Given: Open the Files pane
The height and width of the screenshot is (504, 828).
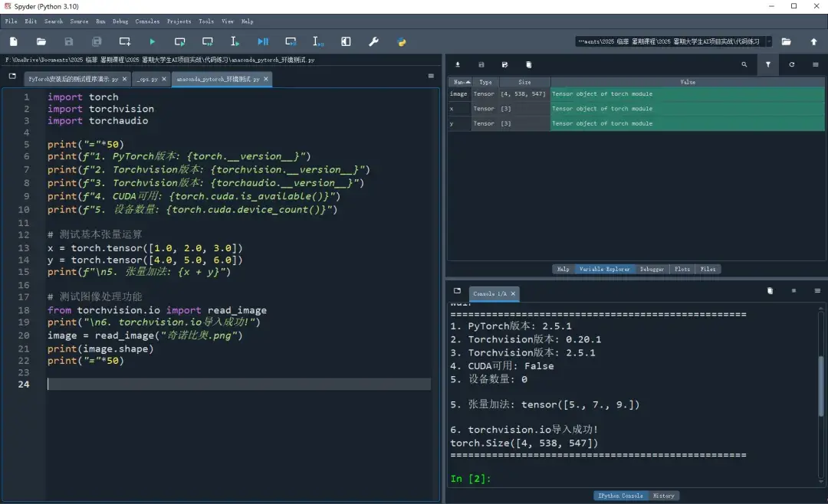Looking at the screenshot, I should tap(708, 268).
